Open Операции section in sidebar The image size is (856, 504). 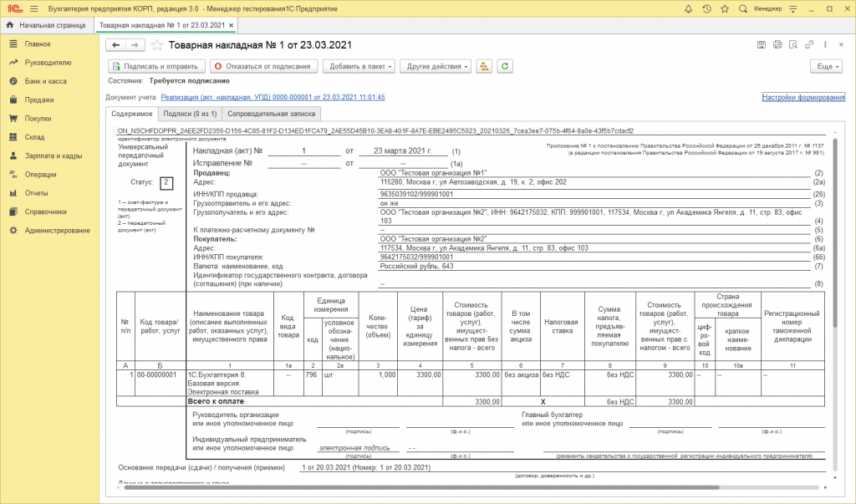[x=40, y=174]
